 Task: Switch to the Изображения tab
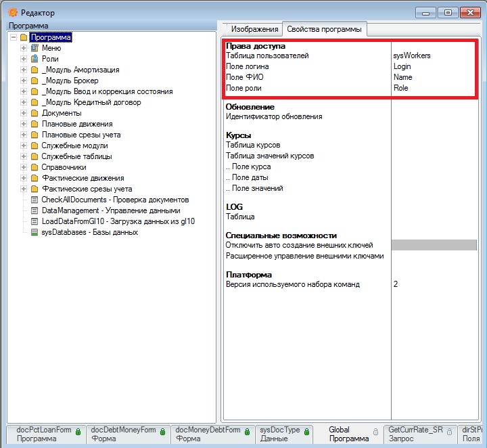click(254, 29)
